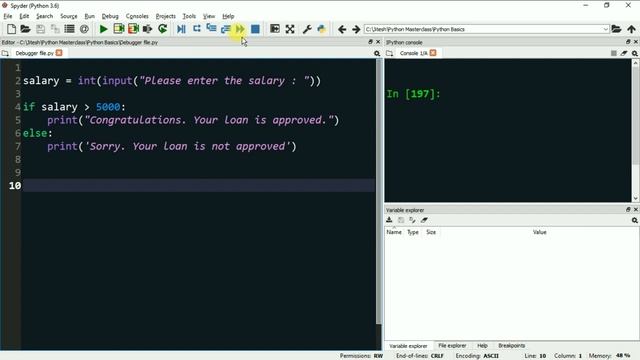640x360 pixels.
Task: Select the Console 1/A tab
Action: click(x=413, y=53)
